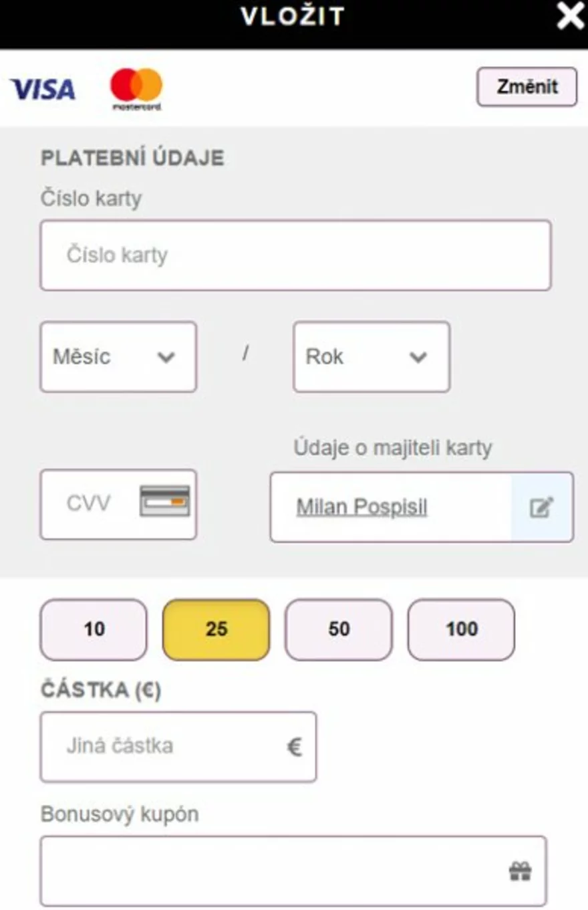Choose the 50 euro preset amount
The image size is (588, 910).
(339, 629)
